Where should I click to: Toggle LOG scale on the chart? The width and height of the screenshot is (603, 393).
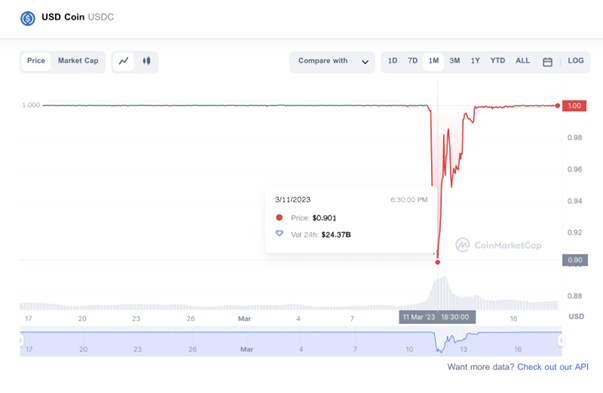click(576, 61)
